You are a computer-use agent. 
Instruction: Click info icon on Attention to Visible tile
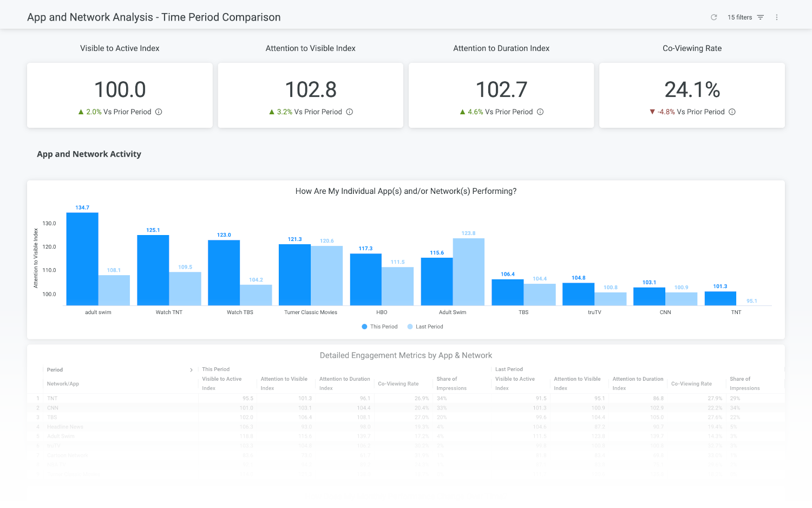(350, 112)
